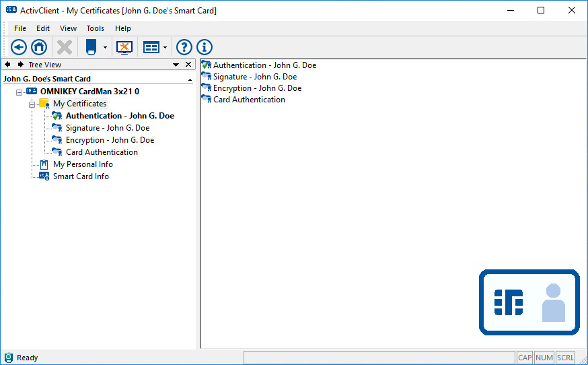Image resolution: width=588 pixels, height=365 pixels.
Task: Click the grayed-out Delete X icon
Action: (65, 47)
